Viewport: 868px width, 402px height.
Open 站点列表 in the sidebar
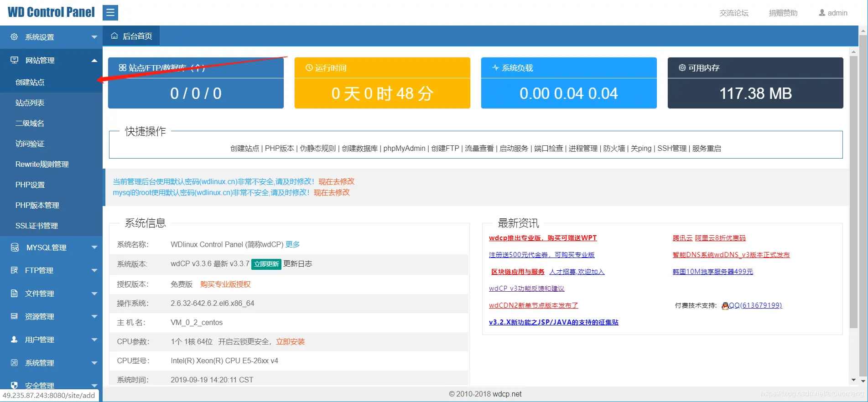pos(51,103)
